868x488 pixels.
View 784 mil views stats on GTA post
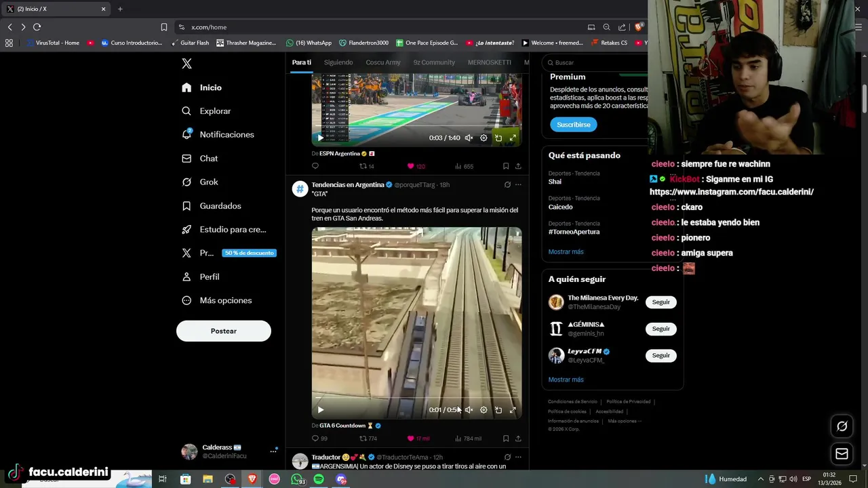[468, 439]
